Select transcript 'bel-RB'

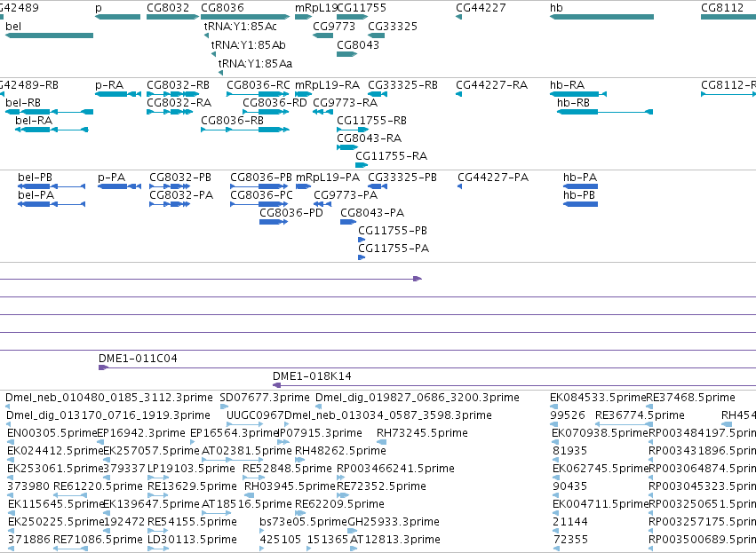pyautogui.click(x=23, y=103)
